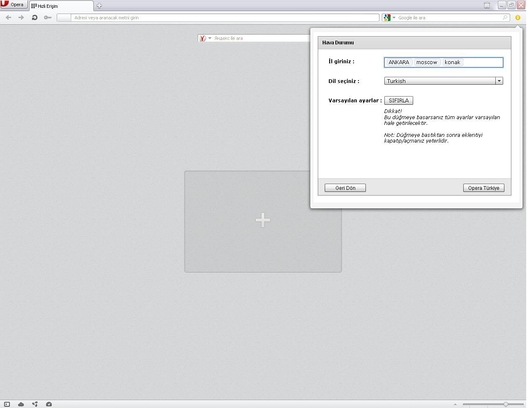
Task: Select the ANKARA city tag
Action: pyautogui.click(x=399, y=62)
